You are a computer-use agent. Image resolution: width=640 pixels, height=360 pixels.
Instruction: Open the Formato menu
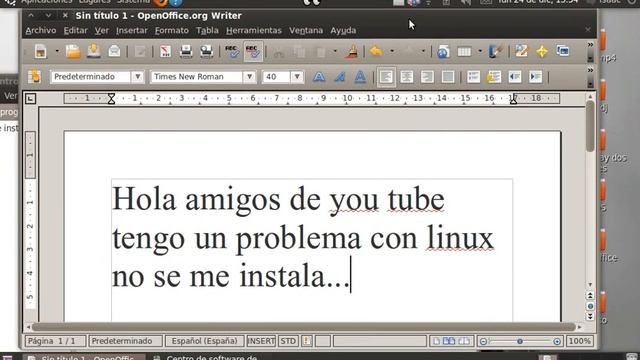pos(171,31)
